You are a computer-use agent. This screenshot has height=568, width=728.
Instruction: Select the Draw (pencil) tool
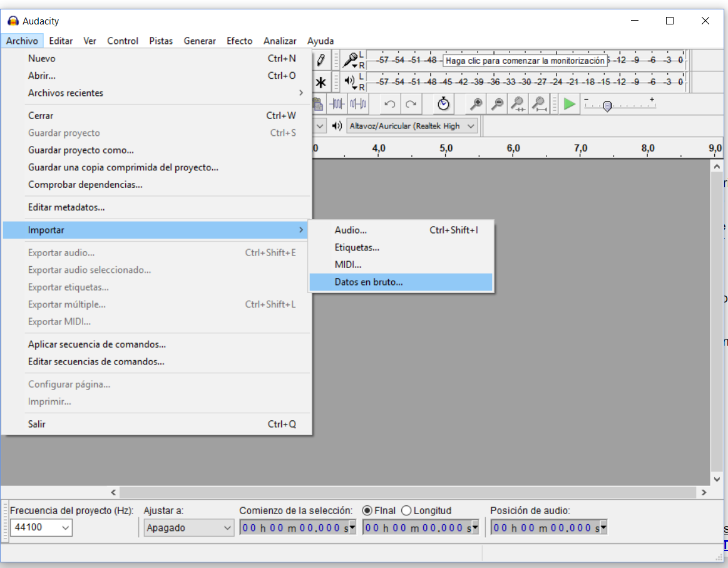(321, 60)
